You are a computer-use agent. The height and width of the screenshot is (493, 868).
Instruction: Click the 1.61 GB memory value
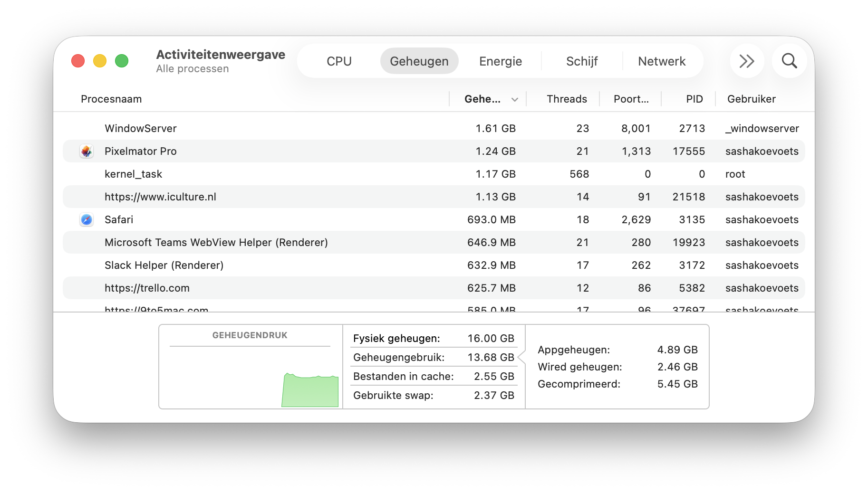pyautogui.click(x=495, y=128)
